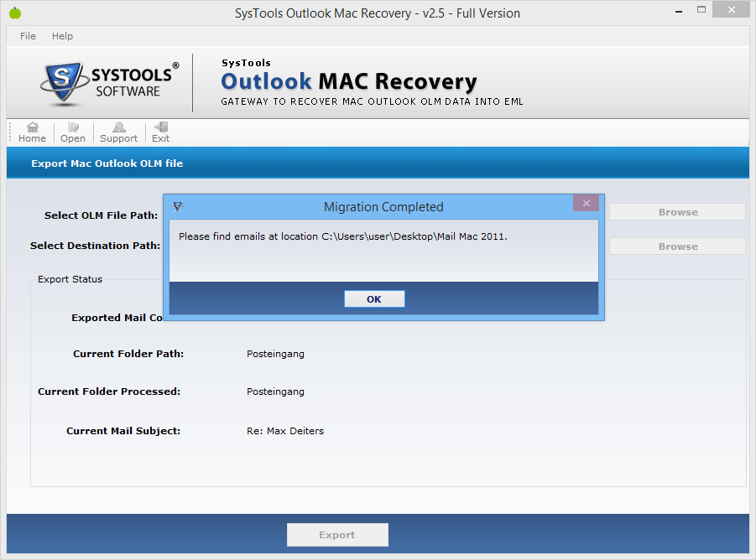The height and width of the screenshot is (560, 756).
Task: Click the 'Outlook MAC Recovery' banner title
Action: pyautogui.click(x=348, y=81)
